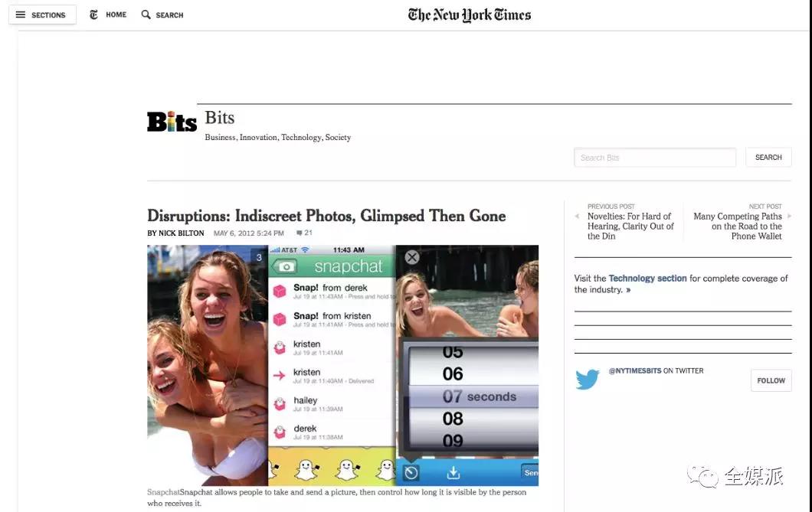The height and width of the screenshot is (512, 812).
Task: Open the @NYTIMESBITS Twitter link
Action: coord(635,371)
